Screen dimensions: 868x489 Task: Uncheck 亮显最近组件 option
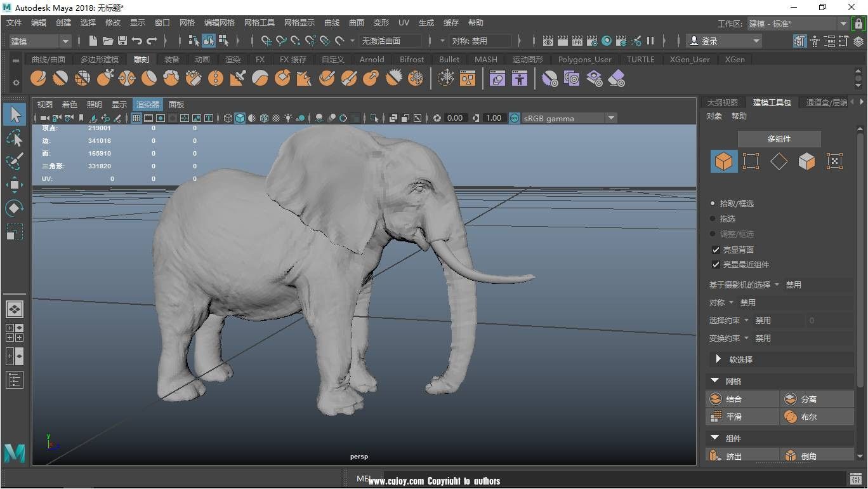[716, 265]
